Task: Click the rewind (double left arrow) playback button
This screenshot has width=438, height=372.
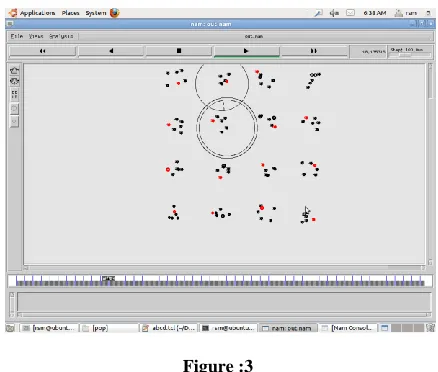Action: 43,51
